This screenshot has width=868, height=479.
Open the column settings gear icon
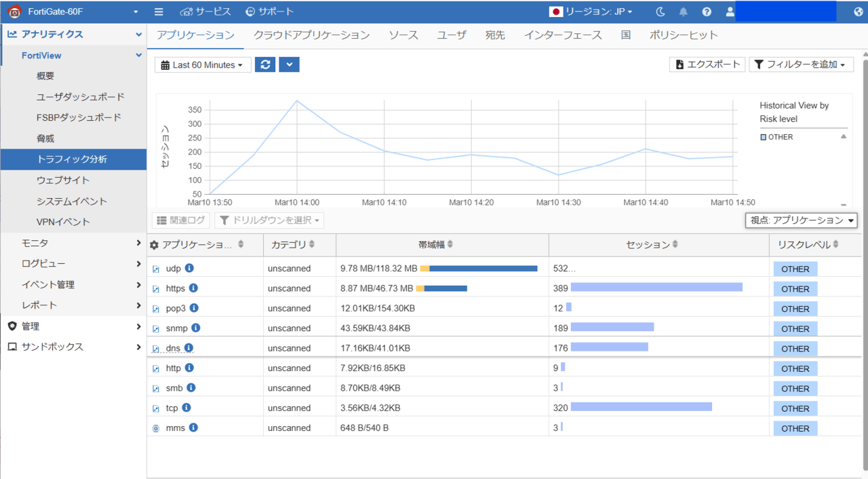coord(156,244)
